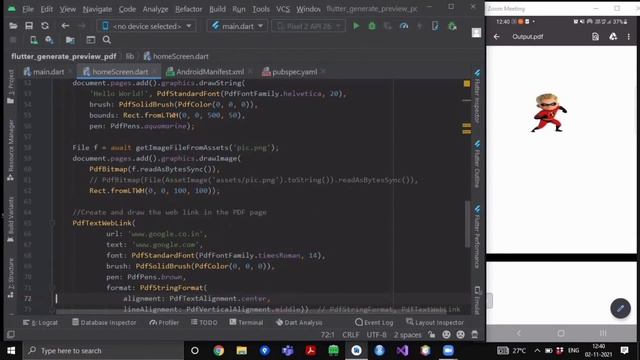Open device manager phone icon on toolbar

click(435, 26)
